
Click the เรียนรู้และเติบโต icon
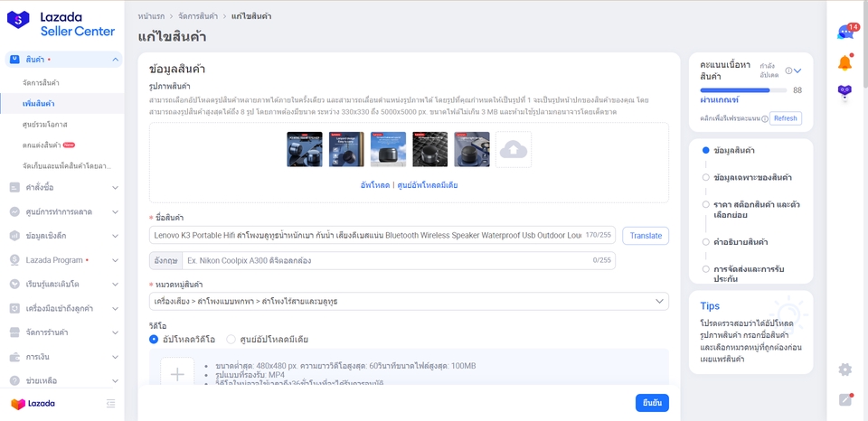pos(15,285)
